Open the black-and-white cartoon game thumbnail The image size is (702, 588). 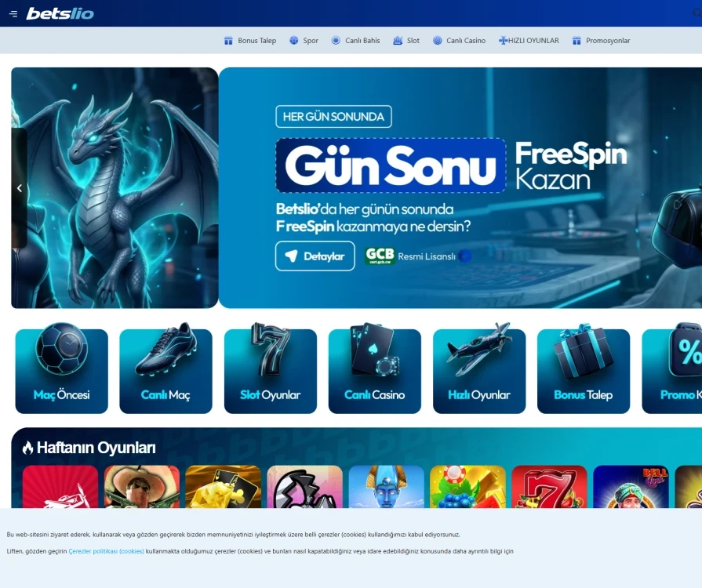[304, 486]
